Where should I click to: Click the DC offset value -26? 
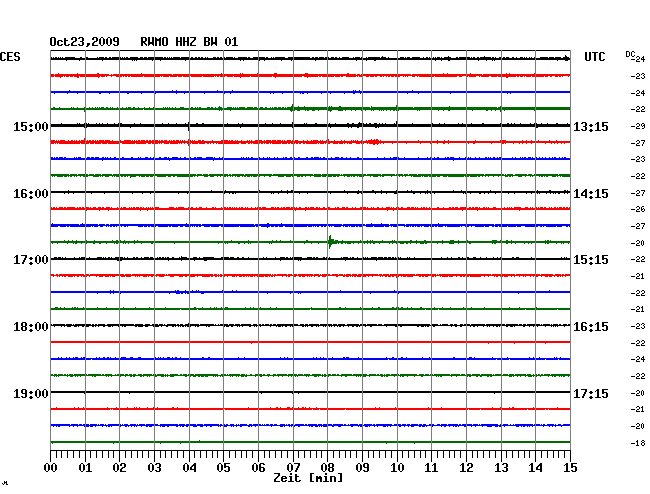click(638, 209)
